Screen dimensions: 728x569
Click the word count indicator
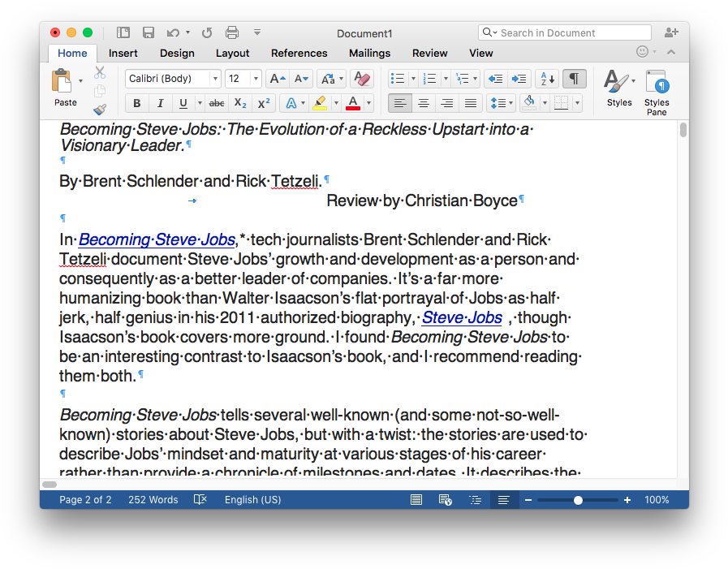click(x=153, y=499)
